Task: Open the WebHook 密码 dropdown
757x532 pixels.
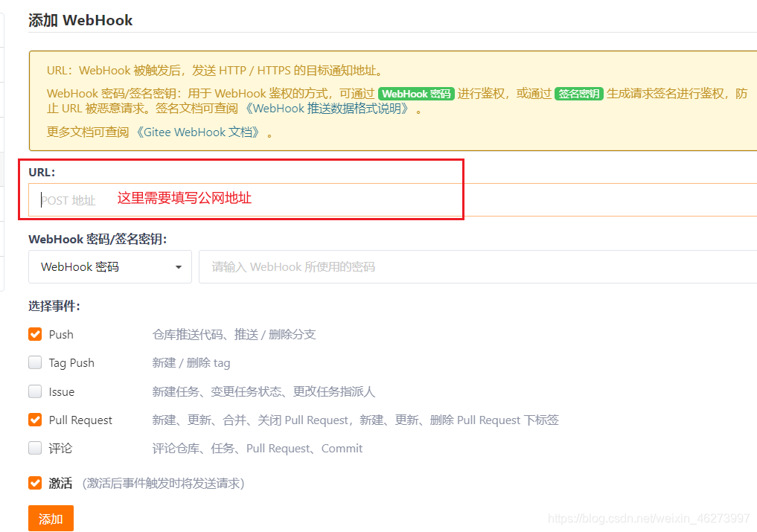Action: (x=110, y=266)
